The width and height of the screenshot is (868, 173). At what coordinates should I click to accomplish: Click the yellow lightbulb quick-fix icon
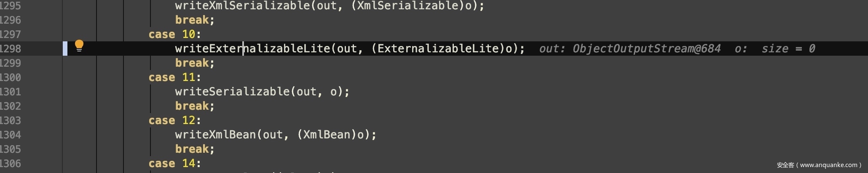coord(79,46)
